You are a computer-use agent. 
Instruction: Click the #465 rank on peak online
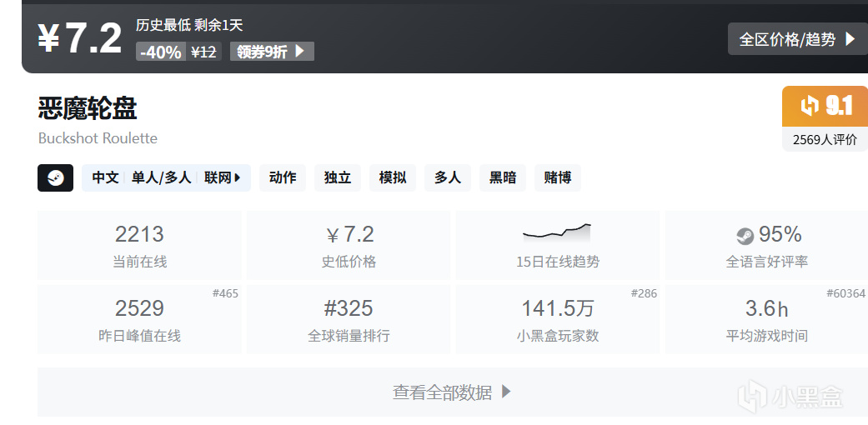pyautogui.click(x=225, y=293)
